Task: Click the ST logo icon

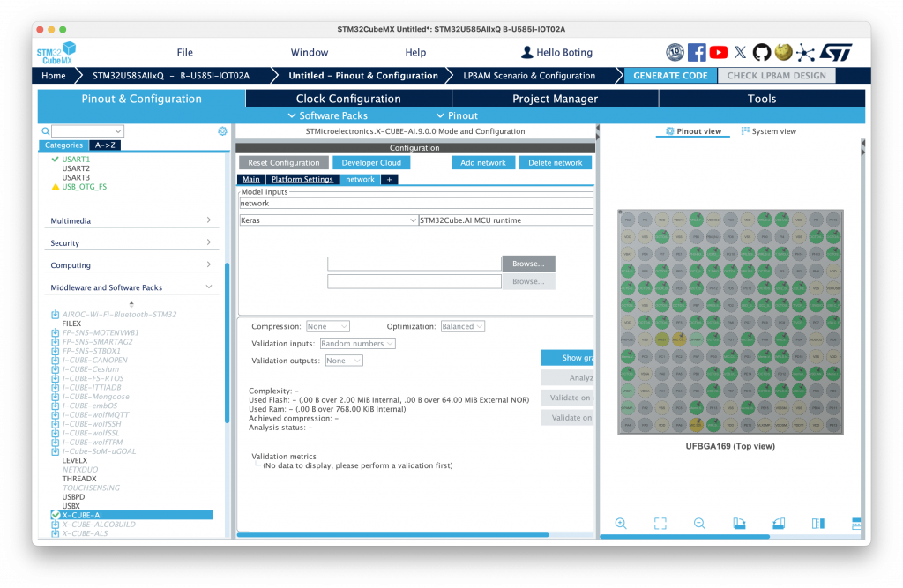Action: (836, 52)
